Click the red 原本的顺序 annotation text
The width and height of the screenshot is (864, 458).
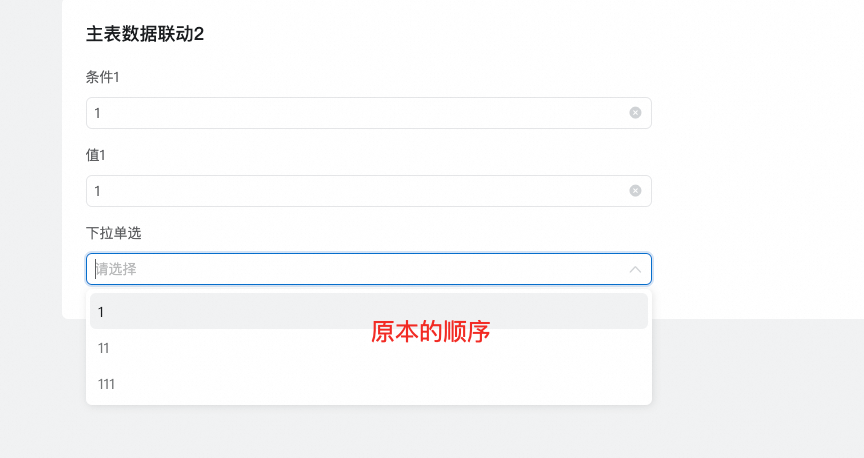coord(430,332)
